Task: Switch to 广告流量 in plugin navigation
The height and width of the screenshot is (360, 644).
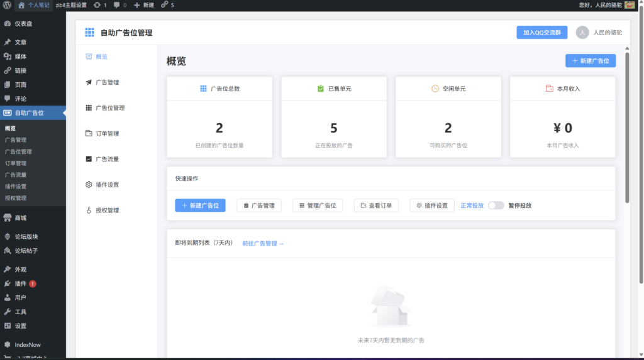Action: coord(107,159)
